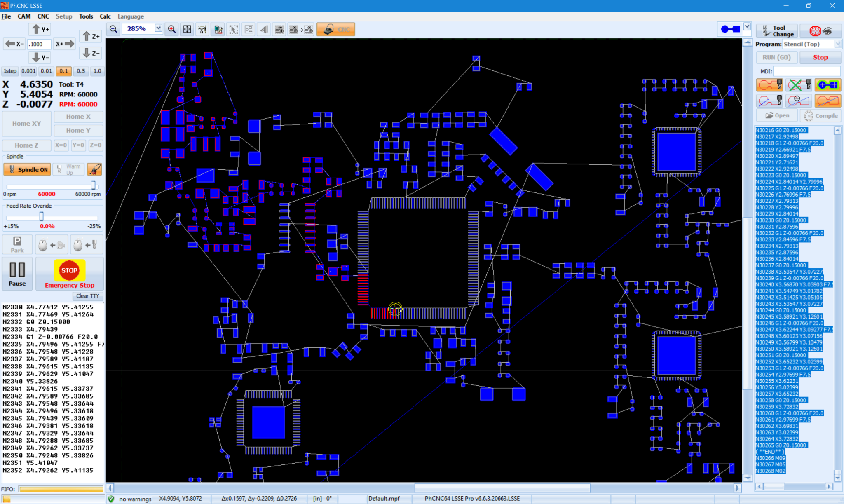
Task: Open the pad shape selector dropdown
Action: (747, 27)
